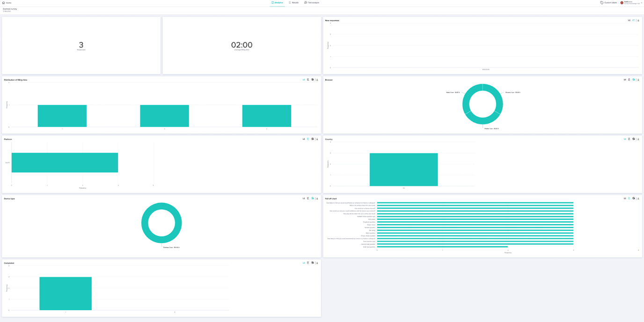Open table view for Distribution of filling time
Image resolution: width=644 pixels, height=322 pixels.
(x=307, y=79)
